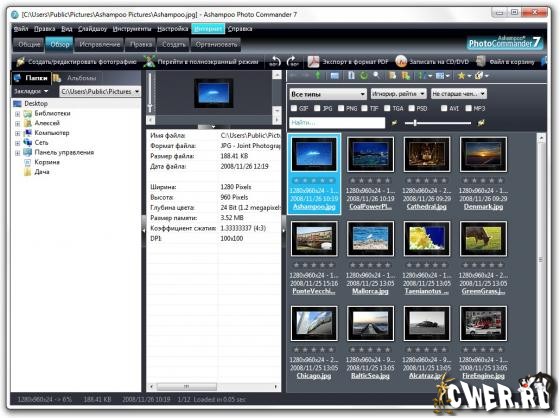Click the green up-folder arrow icon
This screenshot has height=418, width=560.
[x=318, y=75]
